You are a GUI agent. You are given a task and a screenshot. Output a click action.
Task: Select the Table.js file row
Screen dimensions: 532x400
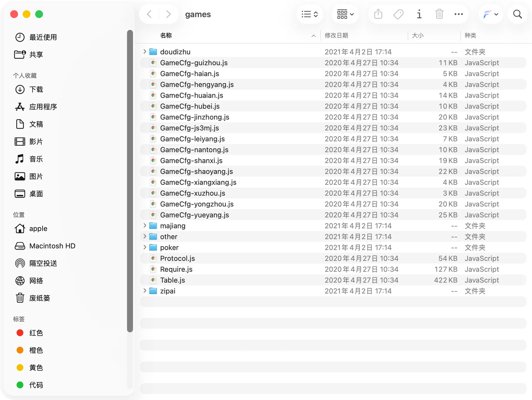click(x=333, y=280)
